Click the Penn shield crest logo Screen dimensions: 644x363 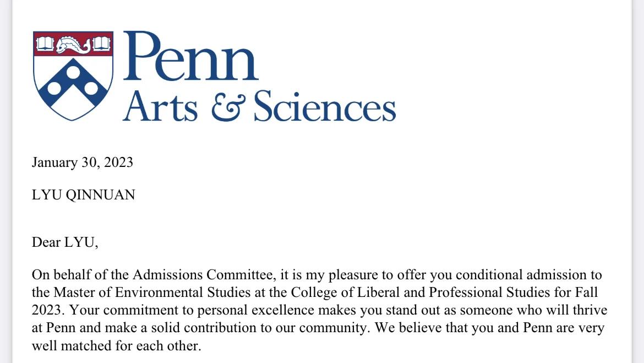coord(73,76)
